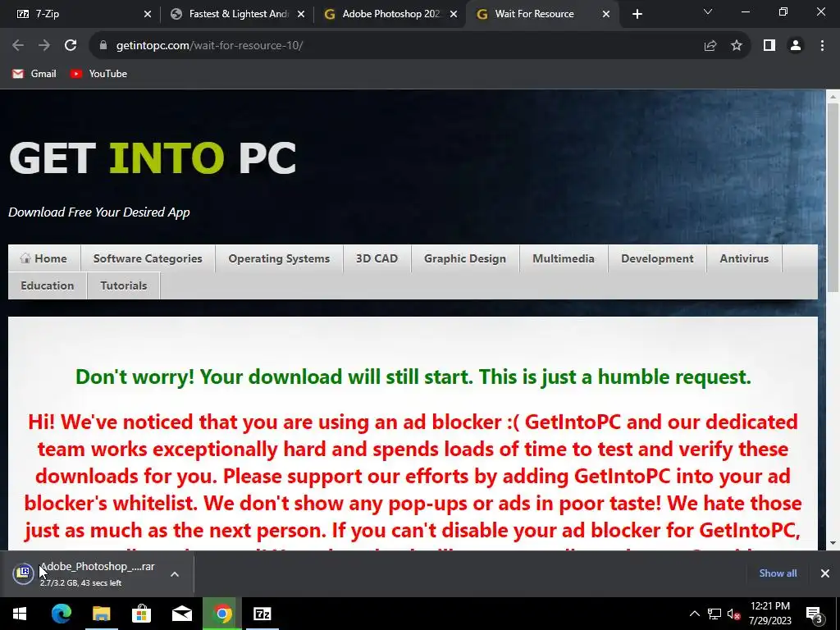
Task: Launch Microsoft Edge from taskbar
Action: [x=61, y=614]
